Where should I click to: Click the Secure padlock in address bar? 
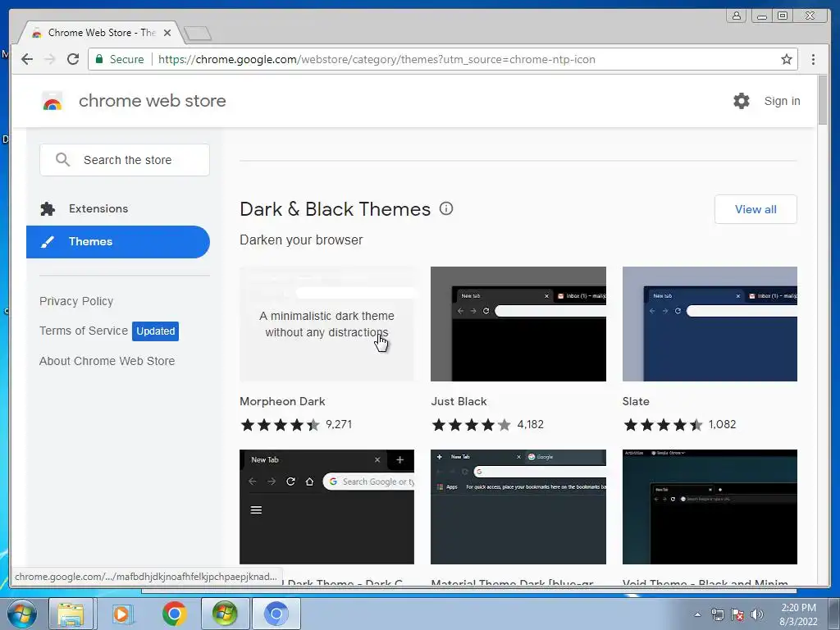point(99,59)
